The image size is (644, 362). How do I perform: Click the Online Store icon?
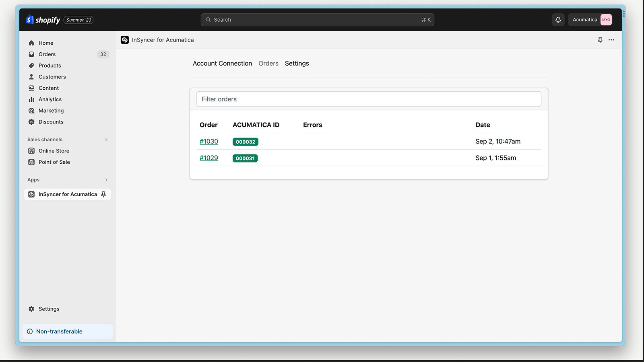click(31, 151)
